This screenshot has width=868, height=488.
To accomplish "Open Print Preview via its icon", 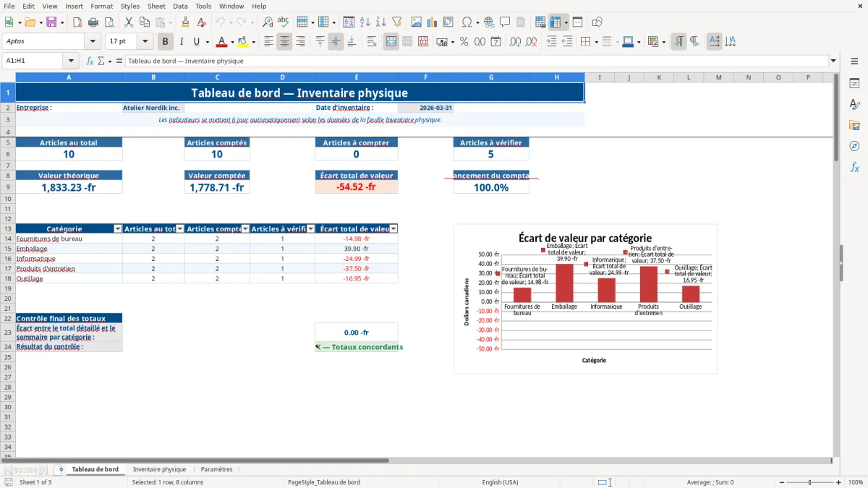I will pyautogui.click(x=108, y=22).
